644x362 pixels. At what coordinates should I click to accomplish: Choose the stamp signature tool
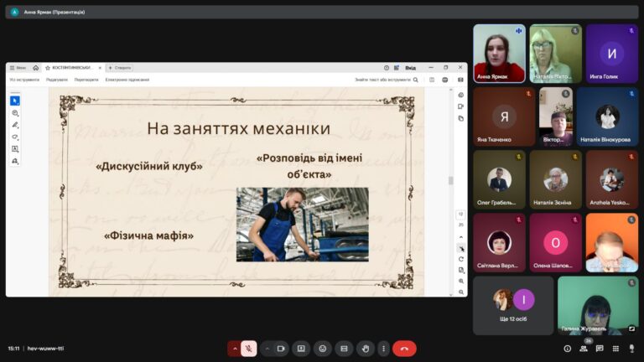15,161
